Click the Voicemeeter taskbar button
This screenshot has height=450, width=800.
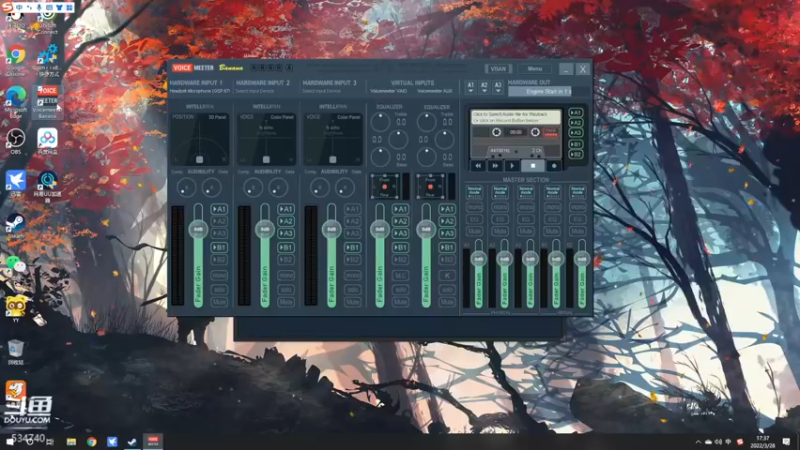(x=153, y=442)
